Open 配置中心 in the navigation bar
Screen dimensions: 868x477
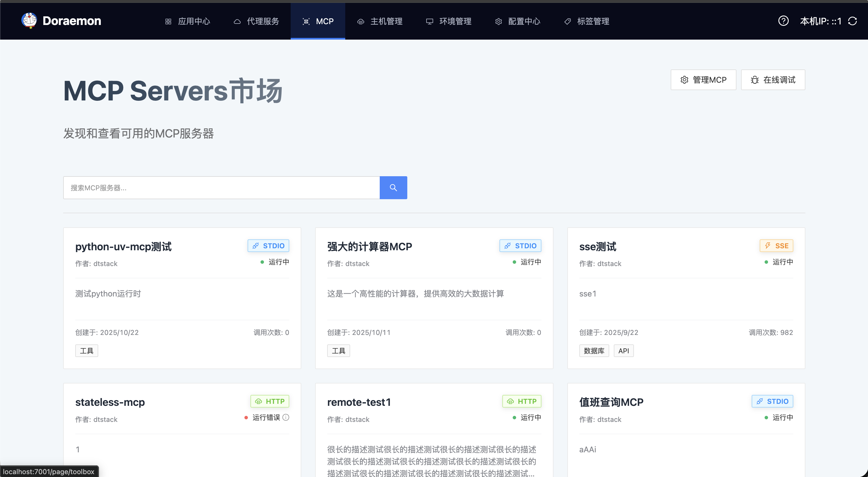pyautogui.click(x=518, y=21)
